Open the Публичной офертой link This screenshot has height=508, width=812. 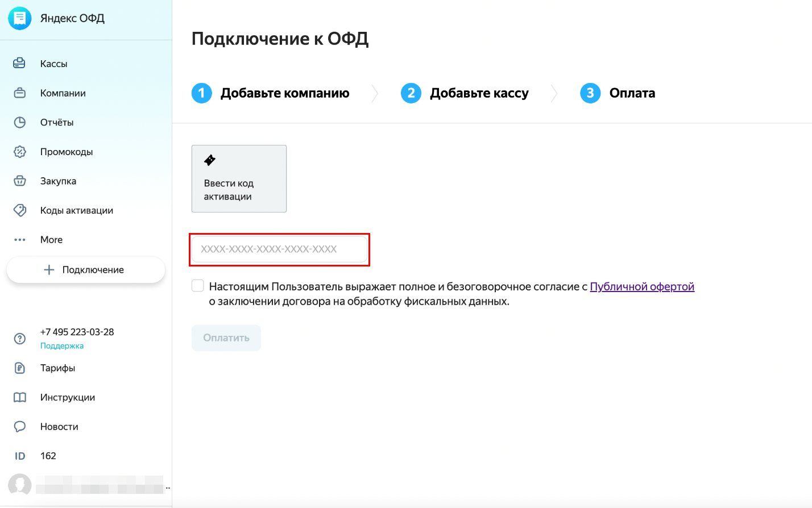click(x=642, y=286)
